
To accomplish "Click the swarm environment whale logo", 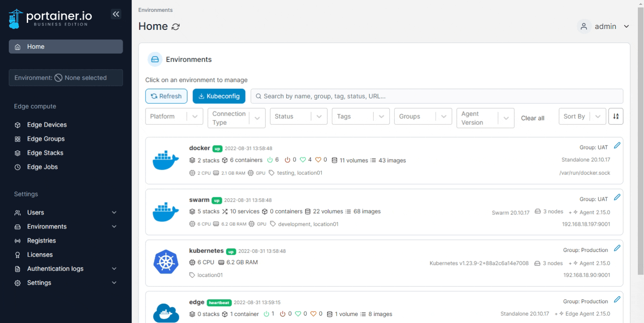I will point(166,212).
